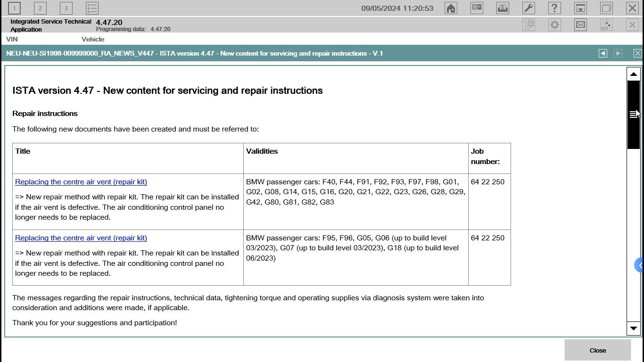Open first 'Replacing the centre air vent' link
Image resolution: width=644 pixels, height=362 pixels.
[x=81, y=182]
